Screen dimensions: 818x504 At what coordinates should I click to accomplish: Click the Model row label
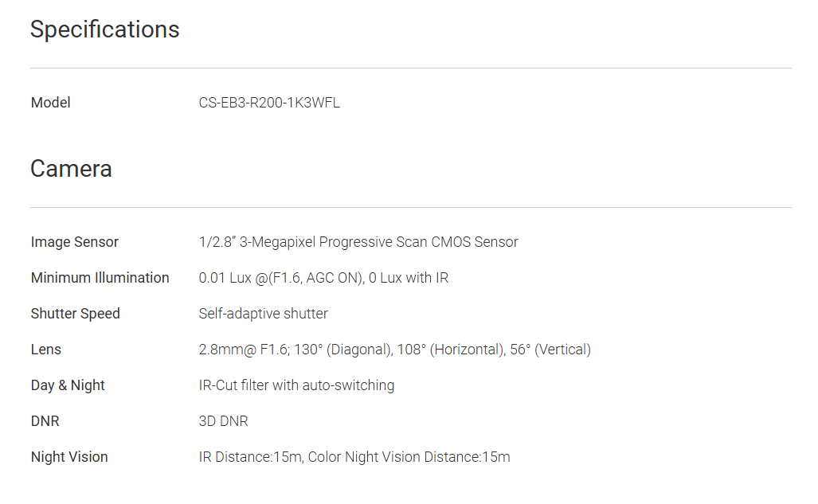click(50, 103)
